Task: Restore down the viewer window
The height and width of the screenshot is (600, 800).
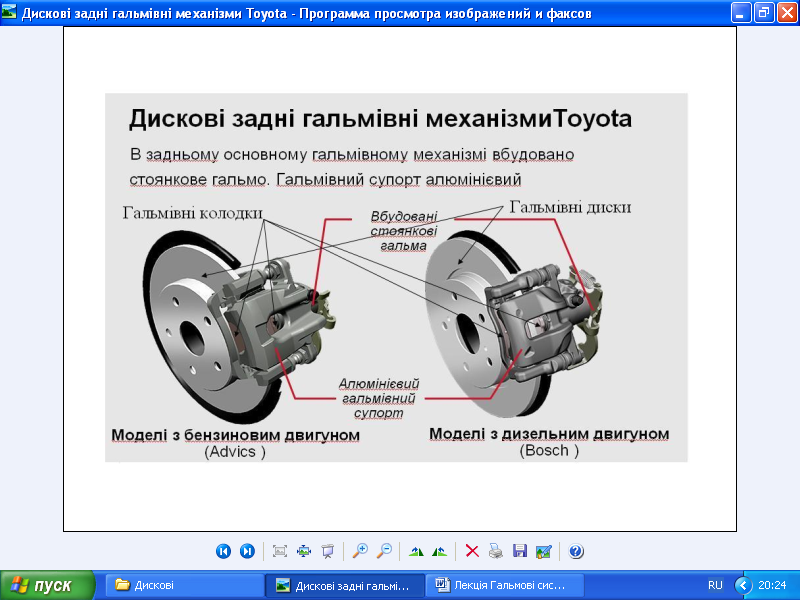Action: (x=763, y=12)
